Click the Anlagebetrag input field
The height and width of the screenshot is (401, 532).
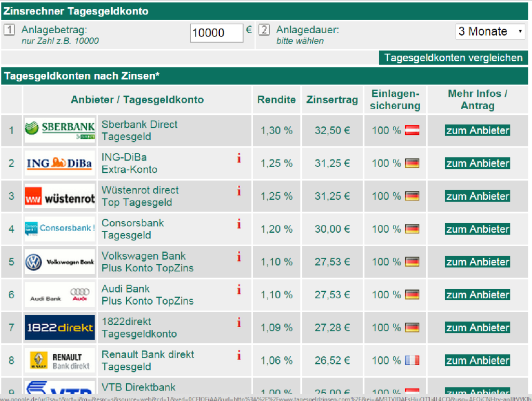click(217, 33)
